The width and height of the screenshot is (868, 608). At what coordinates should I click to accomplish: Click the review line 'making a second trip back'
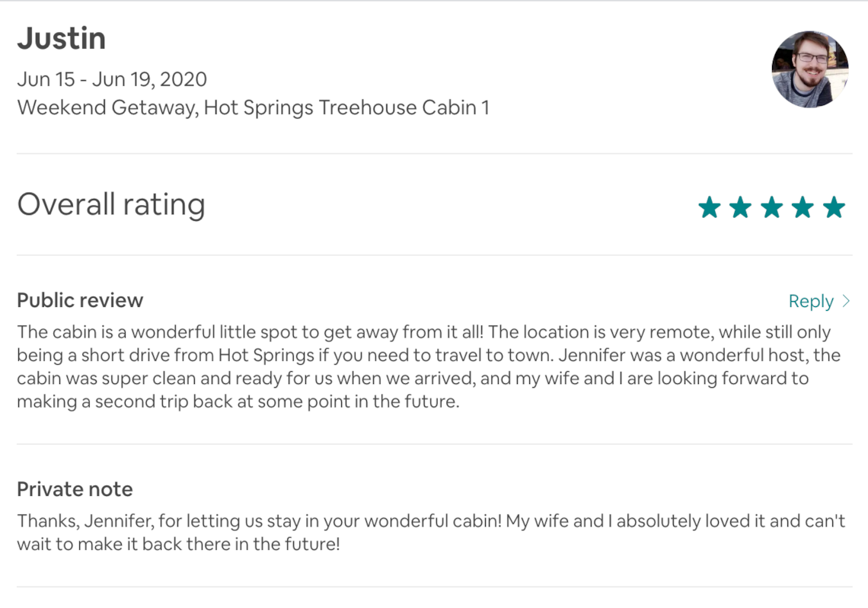[238, 402]
